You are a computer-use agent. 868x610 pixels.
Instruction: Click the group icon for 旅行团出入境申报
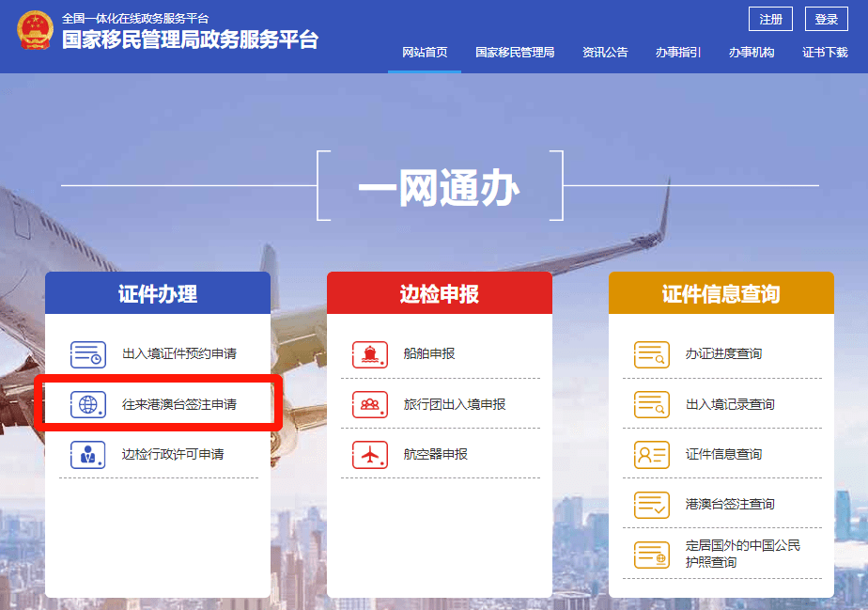coord(370,404)
